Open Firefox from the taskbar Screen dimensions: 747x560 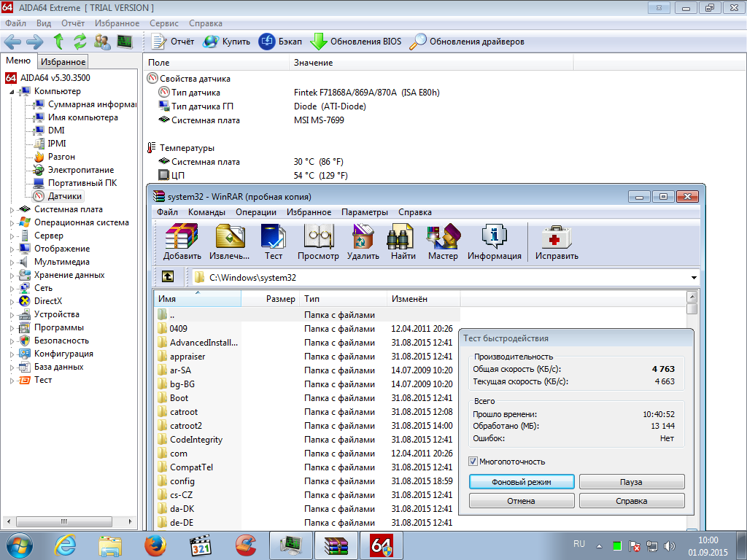point(155,545)
